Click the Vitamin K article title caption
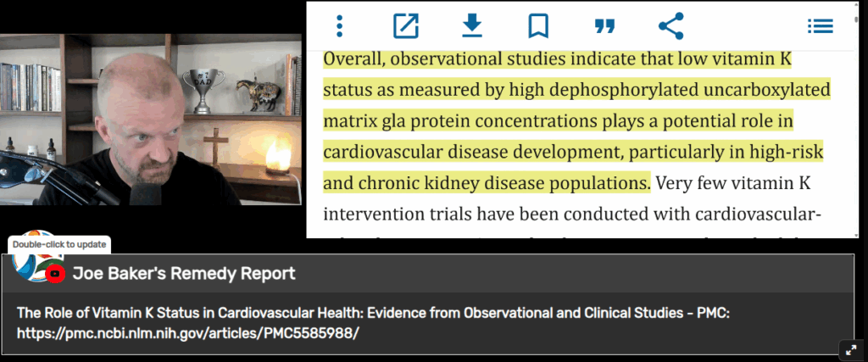The width and height of the screenshot is (868, 362). [x=374, y=314]
